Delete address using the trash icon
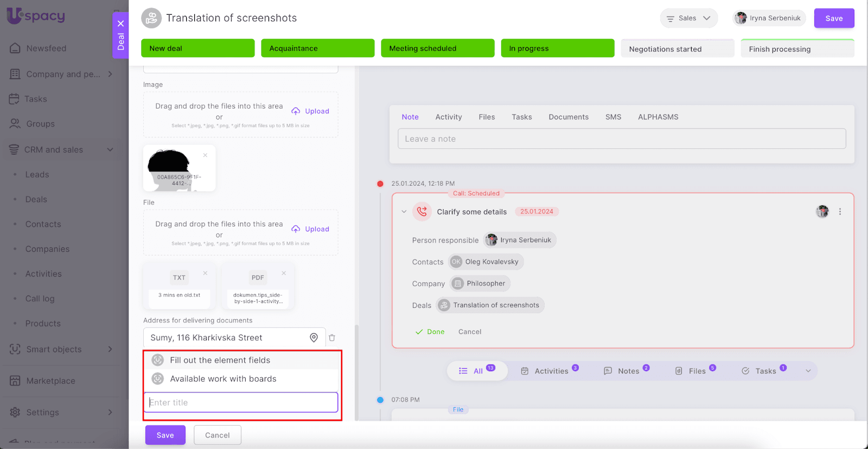Screen dimensions: 868x449 pyautogui.click(x=332, y=338)
